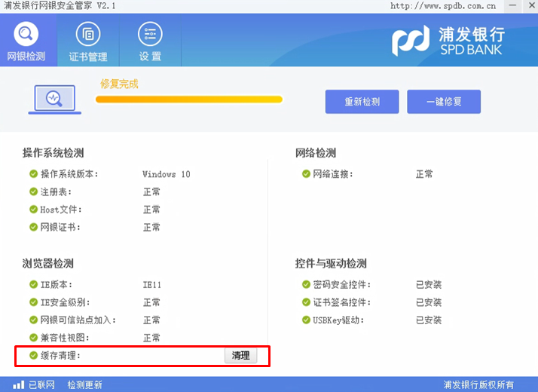
Task: Click the magnifier icon on 网银检测
Action: (26, 34)
